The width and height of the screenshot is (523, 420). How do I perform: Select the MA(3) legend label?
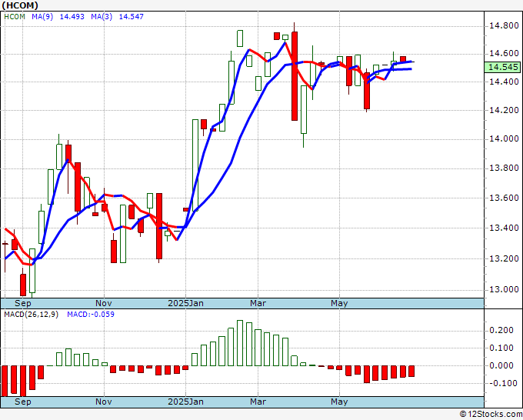(102, 17)
